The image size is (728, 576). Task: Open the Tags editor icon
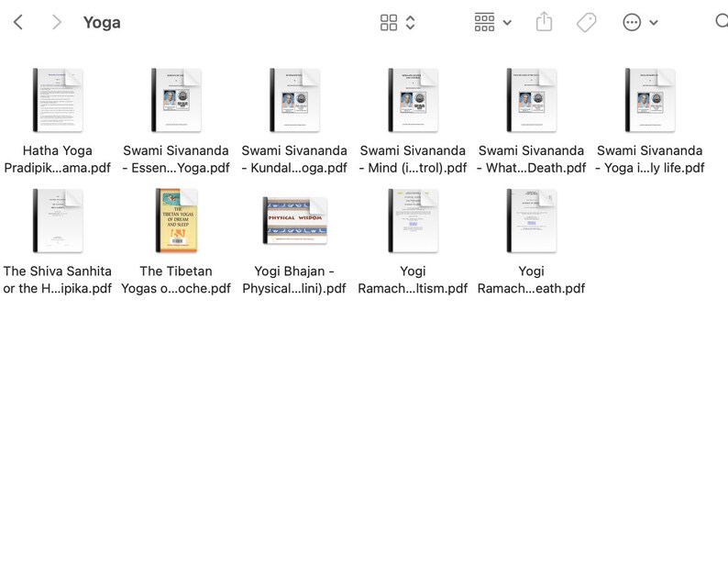587,22
